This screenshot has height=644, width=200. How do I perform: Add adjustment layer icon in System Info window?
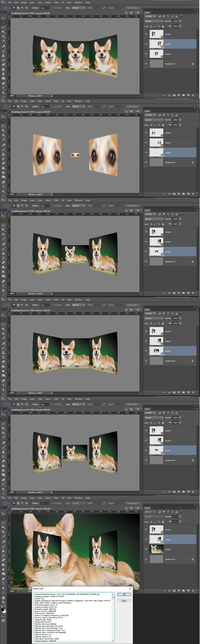point(179,591)
